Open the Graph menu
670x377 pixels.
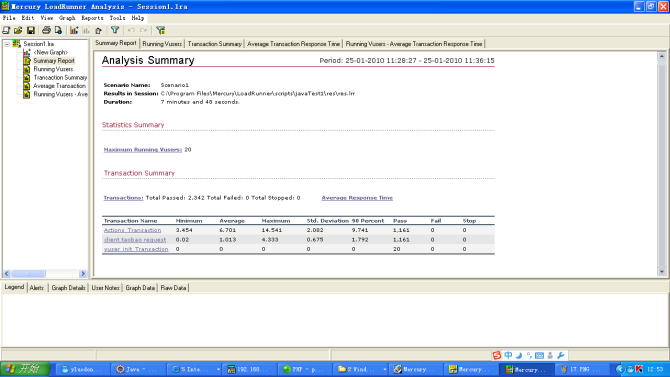point(67,18)
